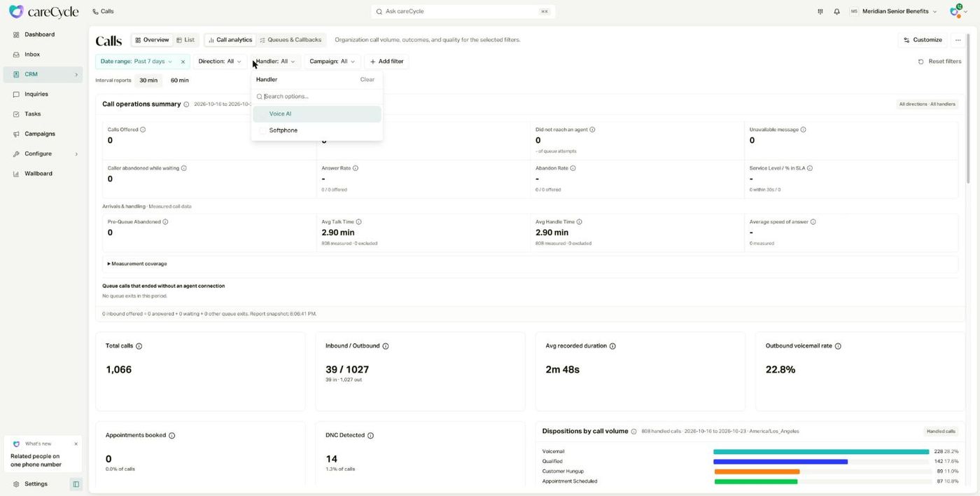
Task: Close the Handler filter dropdown
Action: (275, 62)
